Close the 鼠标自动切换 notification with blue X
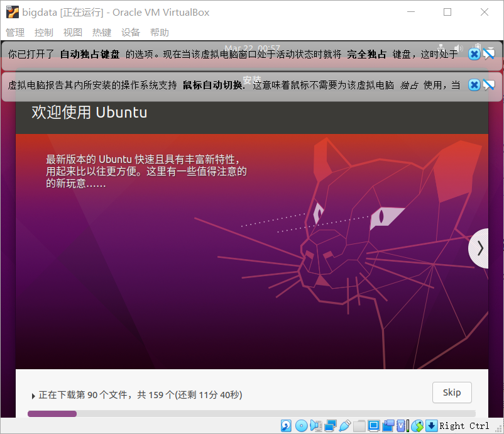This screenshot has height=434, width=504. pos(474,85)
